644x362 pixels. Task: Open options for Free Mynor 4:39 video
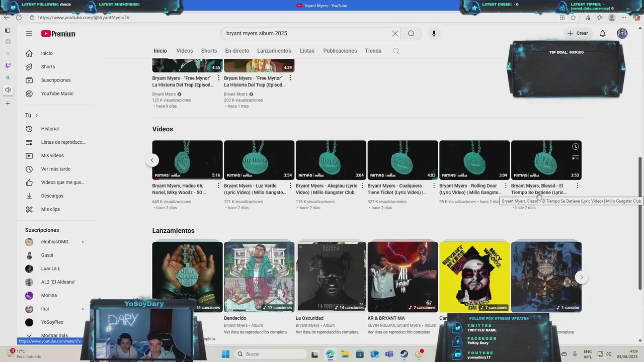(x=290, y=78)
